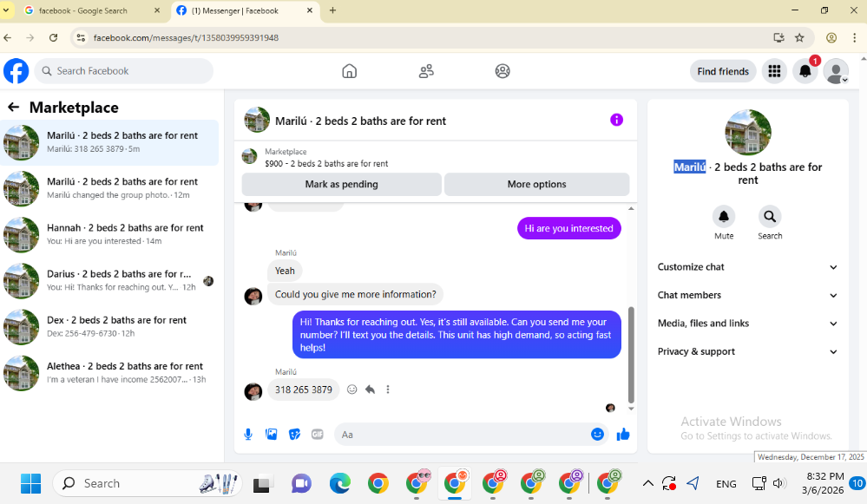Open Chrome profile icon in toolbar

click(x=831, y=37)
